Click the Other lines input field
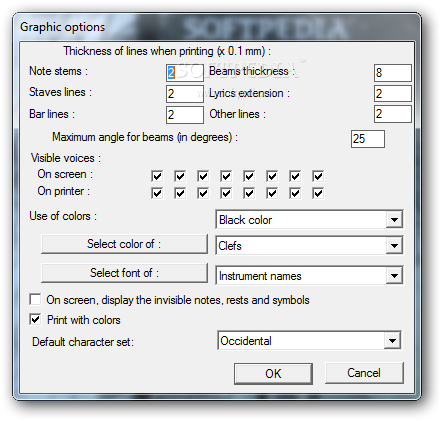The width and height of the screenshot is (442, 421). coord(393,114)
